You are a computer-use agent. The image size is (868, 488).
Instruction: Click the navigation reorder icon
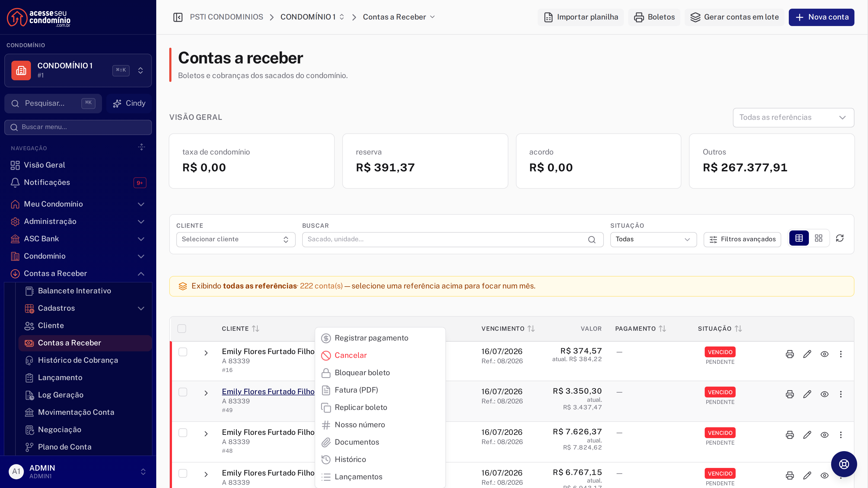[142, 147]
